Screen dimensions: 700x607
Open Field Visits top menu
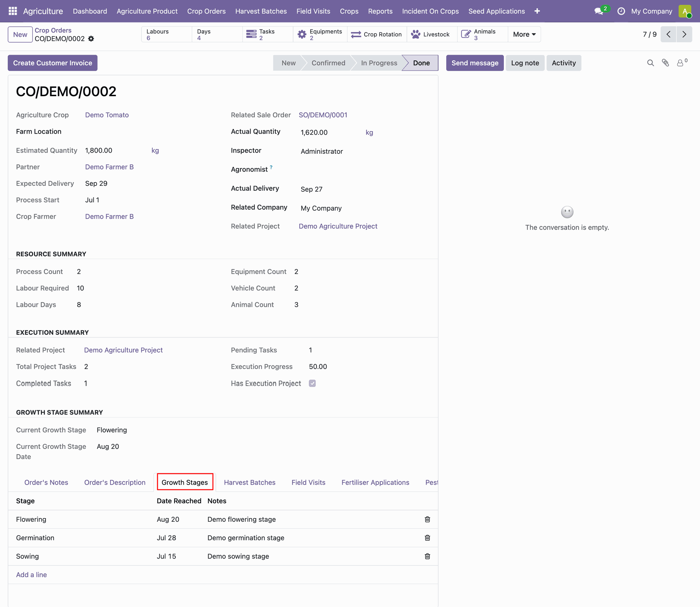pos(313,11)
